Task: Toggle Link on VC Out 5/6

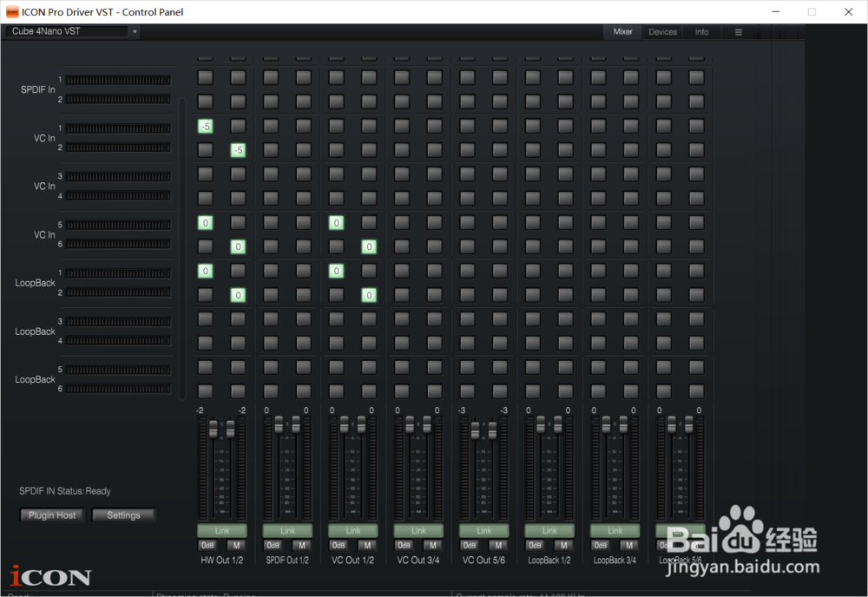Action: (483, 530)
